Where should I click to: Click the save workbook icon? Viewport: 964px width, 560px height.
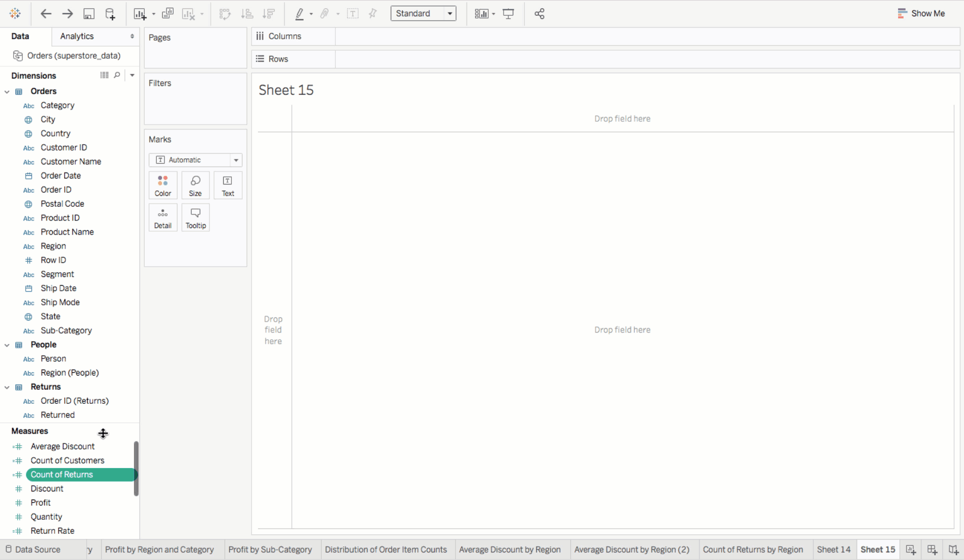pyautogui.click(x=89, y=14)
